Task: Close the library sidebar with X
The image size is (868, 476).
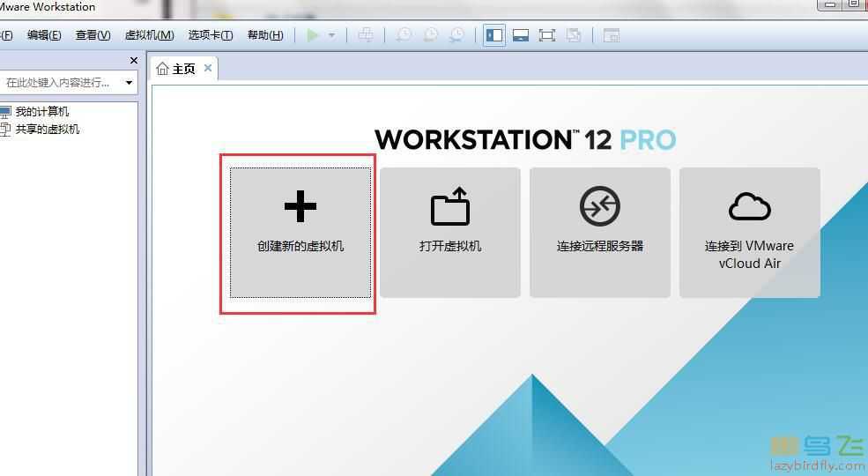Action: coord(133,60)
